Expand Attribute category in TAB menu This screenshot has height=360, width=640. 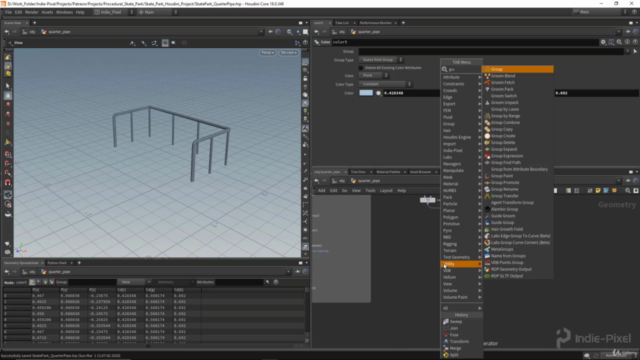pyautogui.click(x=461, y=77)
